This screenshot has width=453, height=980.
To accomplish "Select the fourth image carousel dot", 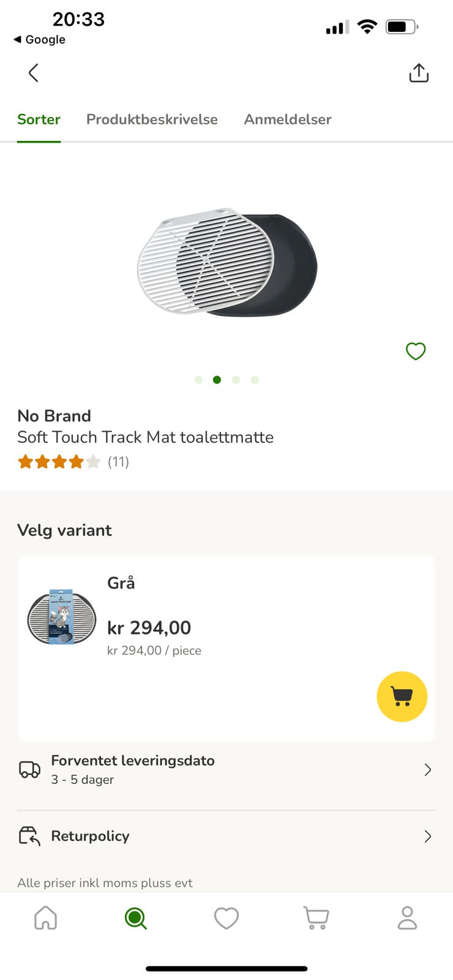I will coord(255,380).
